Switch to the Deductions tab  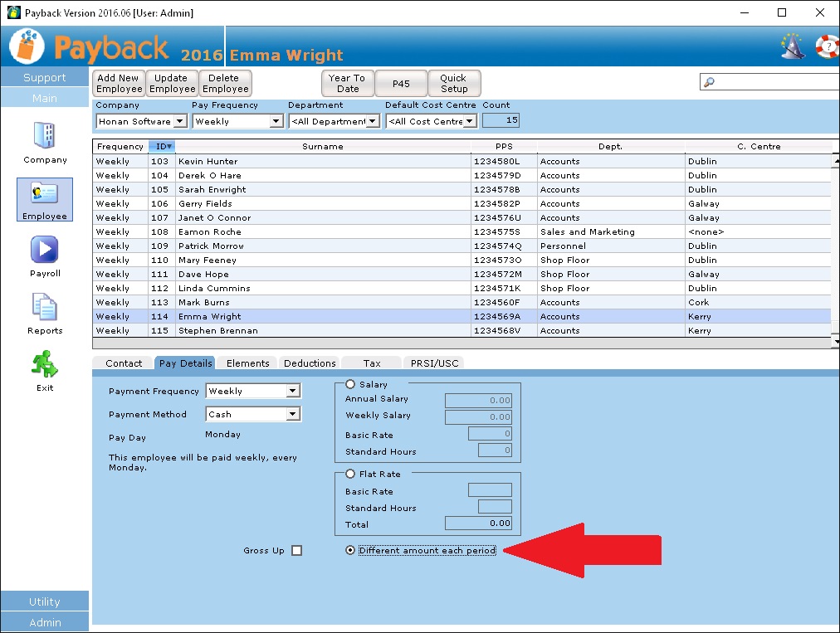[x=310, y=363]
